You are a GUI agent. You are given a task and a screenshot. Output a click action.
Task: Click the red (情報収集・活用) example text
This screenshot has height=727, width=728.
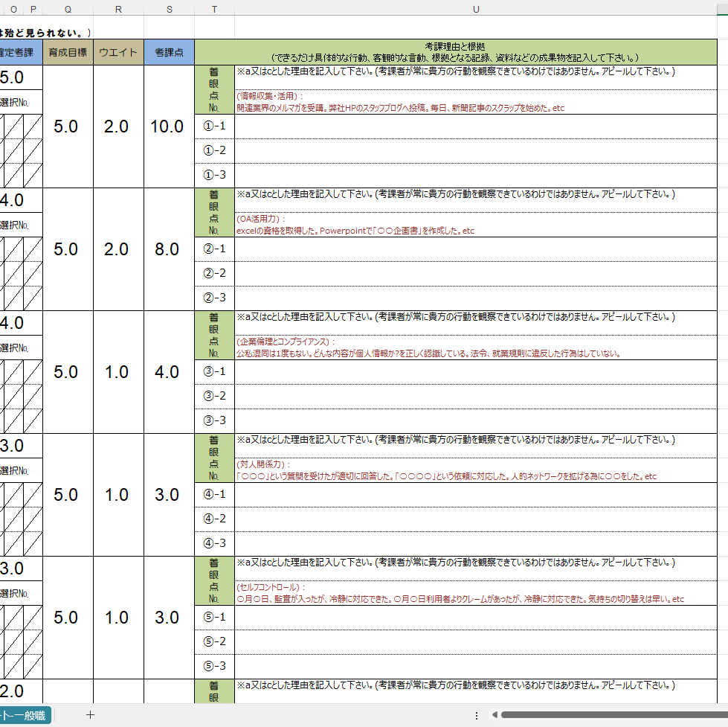(270, 96)
